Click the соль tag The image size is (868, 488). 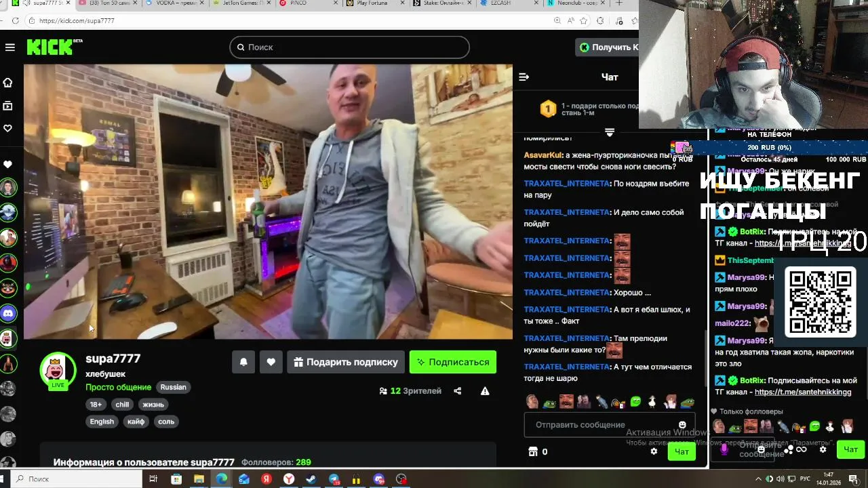point(166,422)
